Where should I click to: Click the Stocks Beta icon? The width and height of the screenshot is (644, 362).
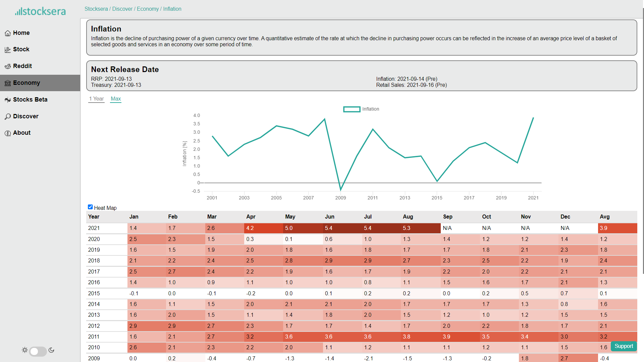(8, 100)
